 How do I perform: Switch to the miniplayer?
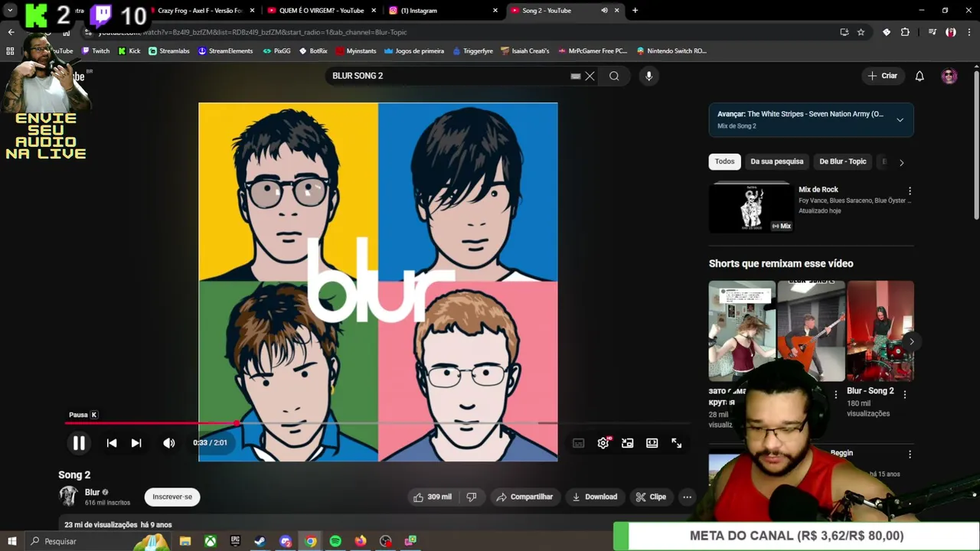click(628, 443)
